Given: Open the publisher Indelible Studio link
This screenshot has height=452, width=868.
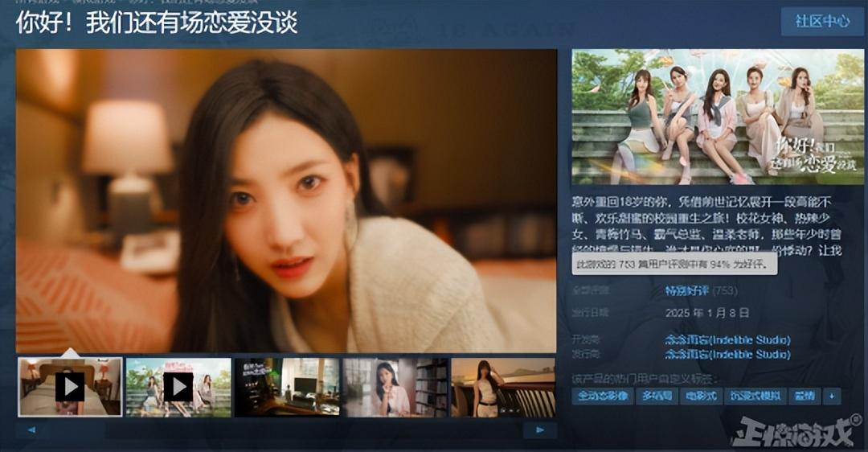Looking at the screenshot, I should [x=727, y=355].
